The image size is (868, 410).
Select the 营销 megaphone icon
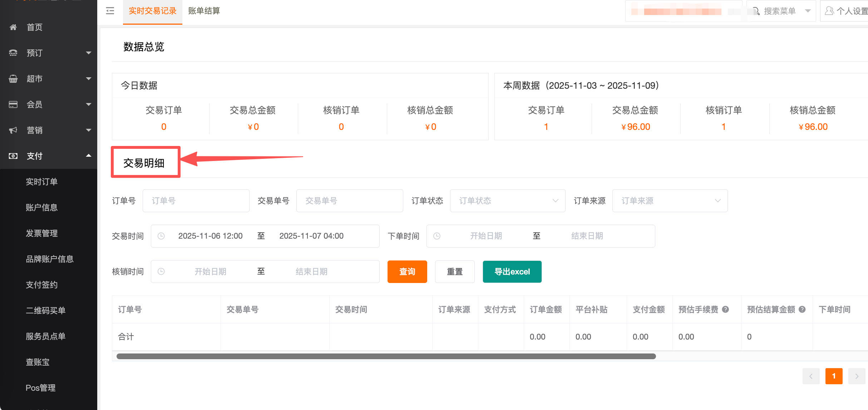tap(13, 130)
